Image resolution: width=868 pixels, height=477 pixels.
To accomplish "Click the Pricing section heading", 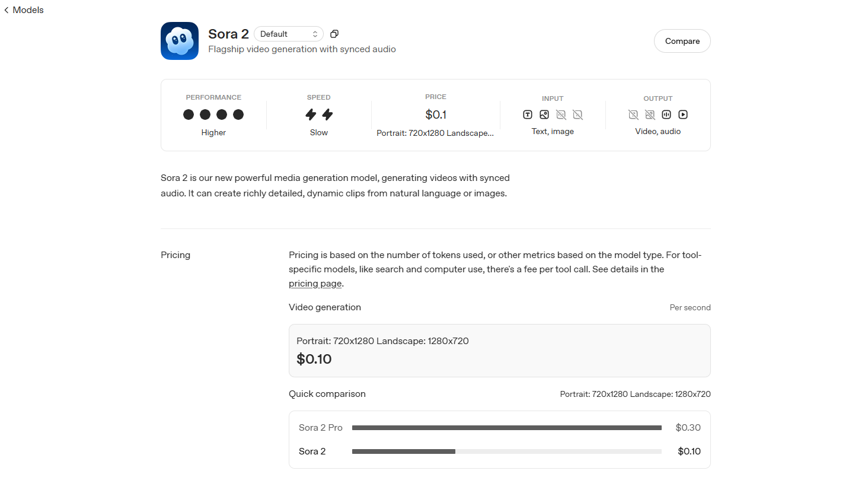I will (x=175, y=255).
